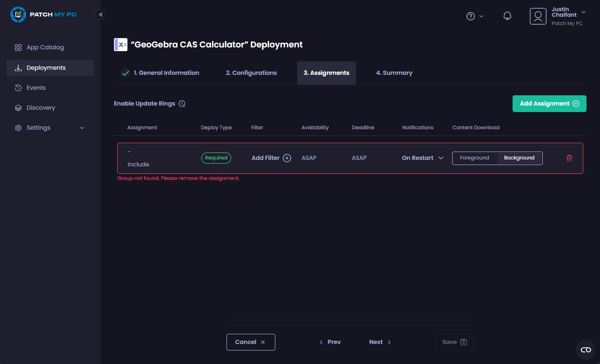This screenshot has width=600, height=364.
Task: Click Cancel to discard the deployment
Action: point(250,342)
